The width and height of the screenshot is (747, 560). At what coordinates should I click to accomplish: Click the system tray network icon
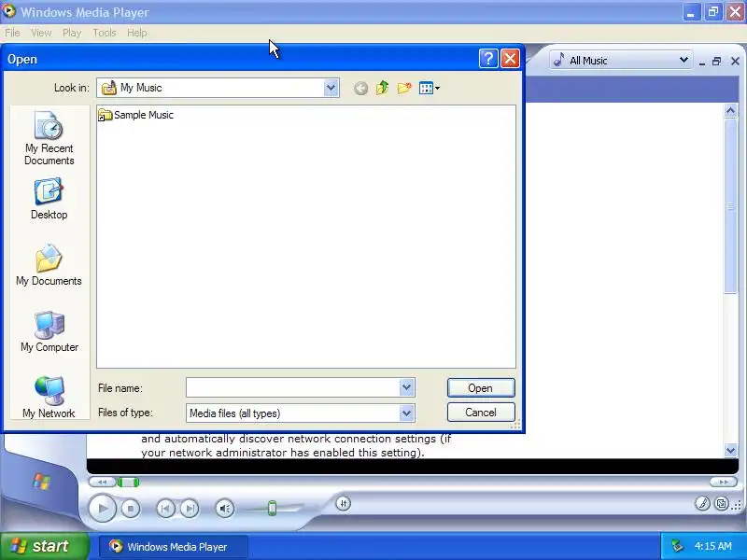click(x=678, y=546)
